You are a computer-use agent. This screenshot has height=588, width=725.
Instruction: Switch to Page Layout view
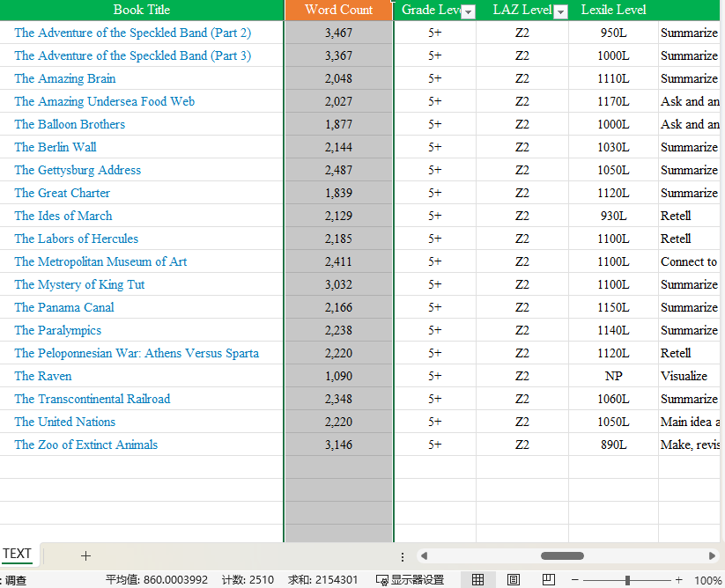pos(514,580)
